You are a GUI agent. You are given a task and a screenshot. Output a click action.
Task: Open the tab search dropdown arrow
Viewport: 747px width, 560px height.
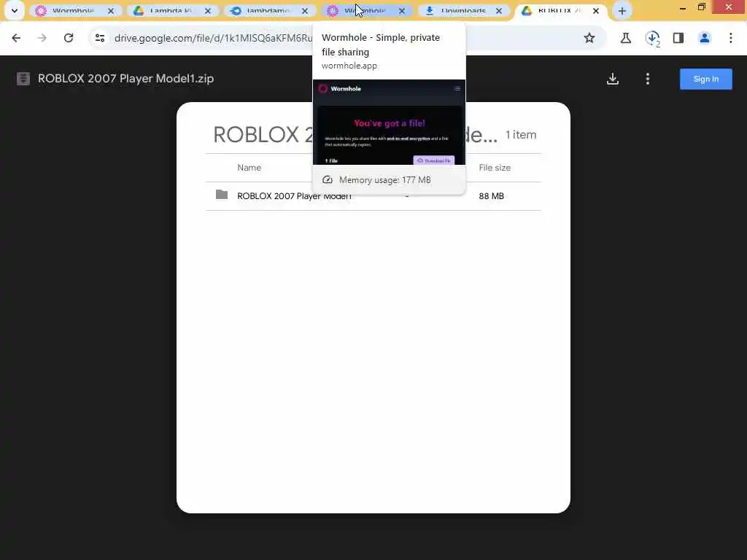click(x=15, y=10)
